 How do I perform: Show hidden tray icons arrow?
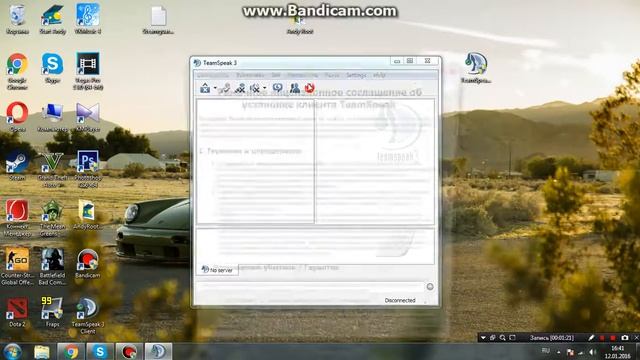click(x=558, y=352)
